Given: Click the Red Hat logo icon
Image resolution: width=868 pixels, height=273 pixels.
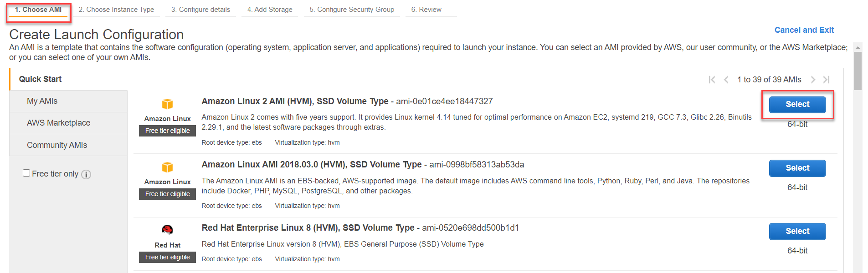Looking at the screenshot, I should tap(168, 230).
